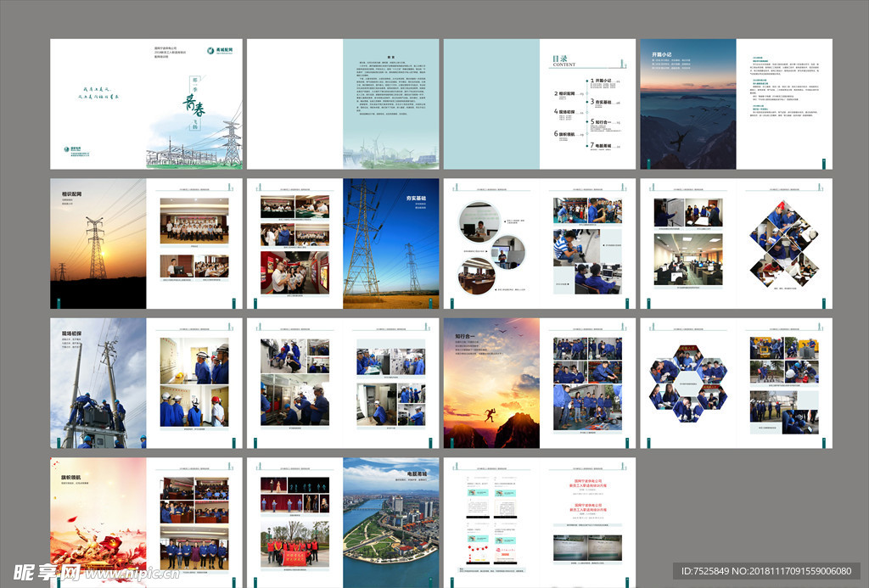Click the diamond-shaped photo collage

(x=784, y=244)
